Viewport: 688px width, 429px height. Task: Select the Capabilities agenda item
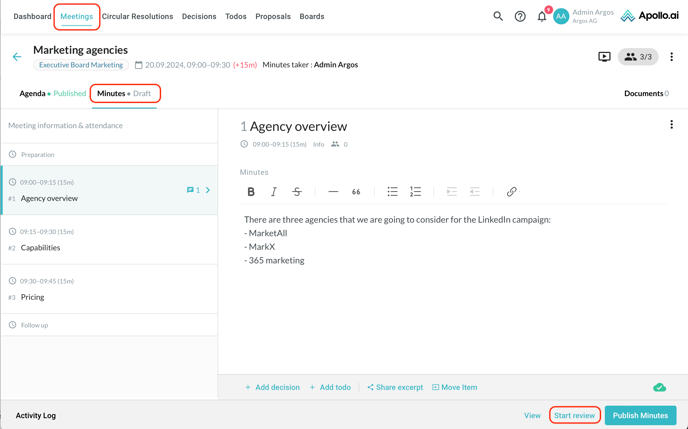coord(41,247)
